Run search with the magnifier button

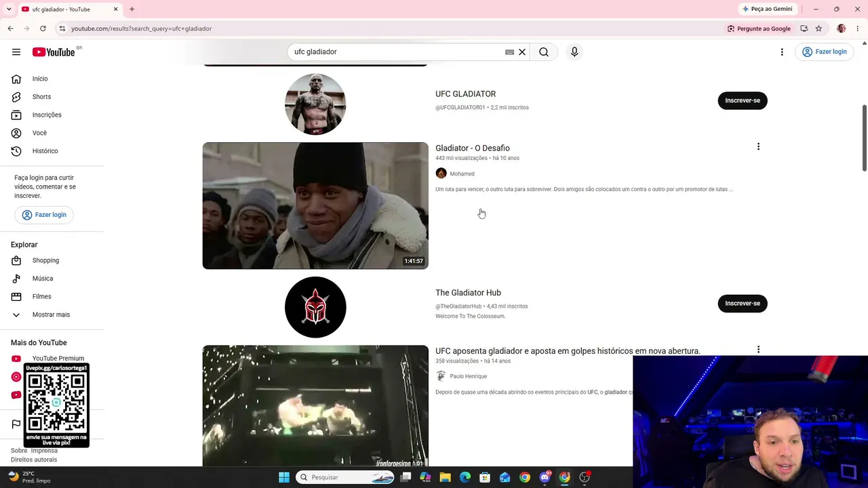[x=544, y=52]
